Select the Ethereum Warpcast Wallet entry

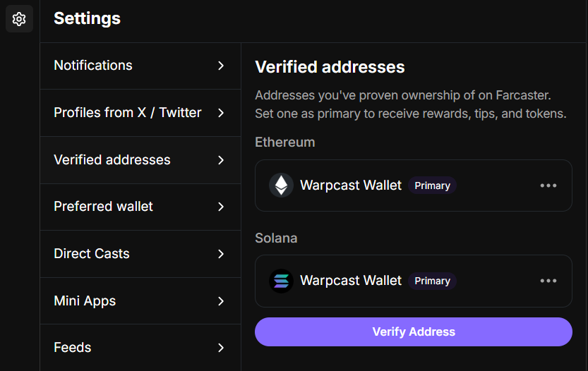[351, 185]
